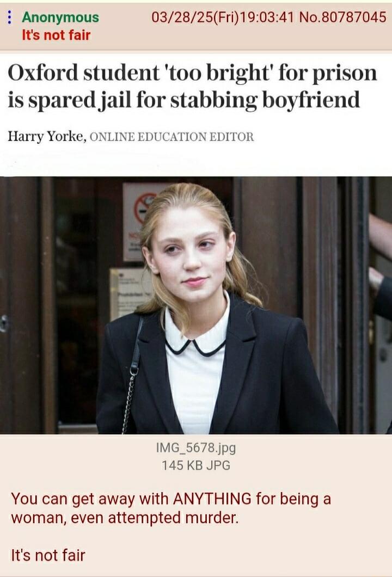
Task: Click the author name Harry Yorke
Action: [46, 137]
